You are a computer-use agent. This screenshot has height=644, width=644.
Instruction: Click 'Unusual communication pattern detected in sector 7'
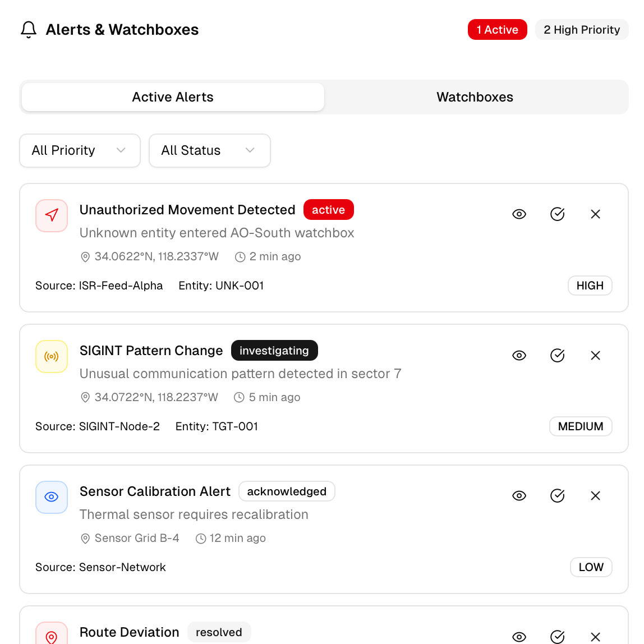(240, 374)
